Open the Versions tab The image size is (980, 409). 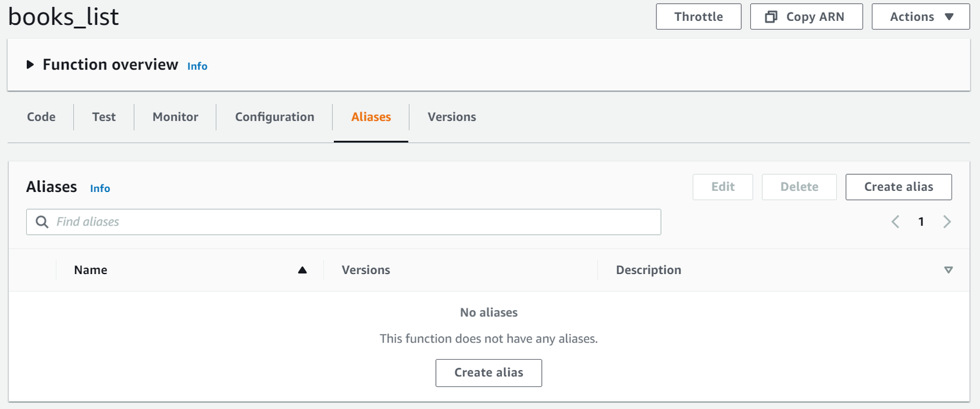[x=451, y=117]
